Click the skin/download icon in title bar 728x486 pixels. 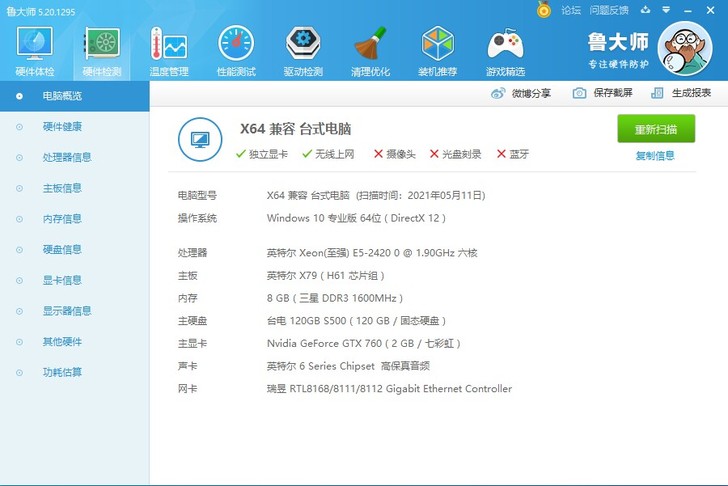[645, 10]
